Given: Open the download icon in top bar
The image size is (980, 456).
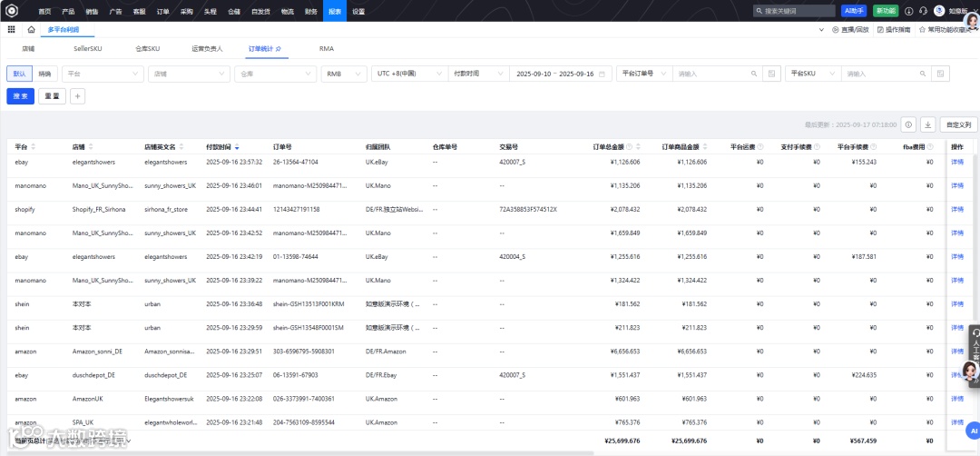Looking at the screenshot, I should (x=908, y=11).
